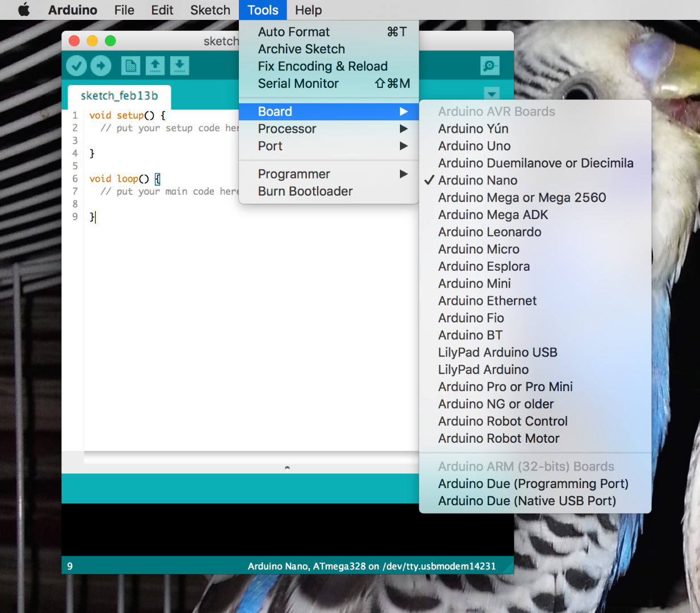Click the sketch_feb13b tab
The height and width of the screenshot is (613, 700).
(x=119, y=95)
